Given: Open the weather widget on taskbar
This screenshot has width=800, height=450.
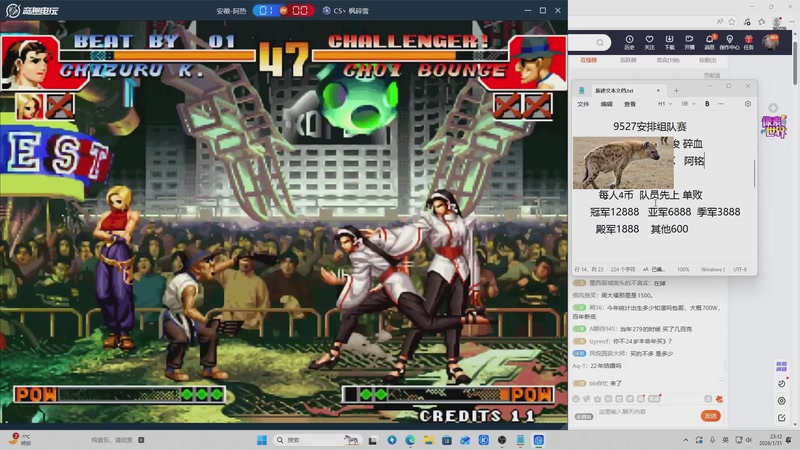Looking at the screenshot, I should (x=20, y=440).
